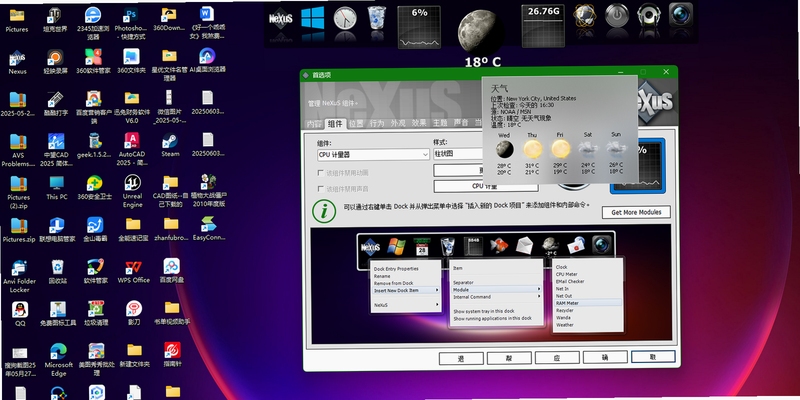Screen dimensions: 800x400
Task: Toggle the first checkbox under 组件 dropdown
Action: tap(321, 172)
